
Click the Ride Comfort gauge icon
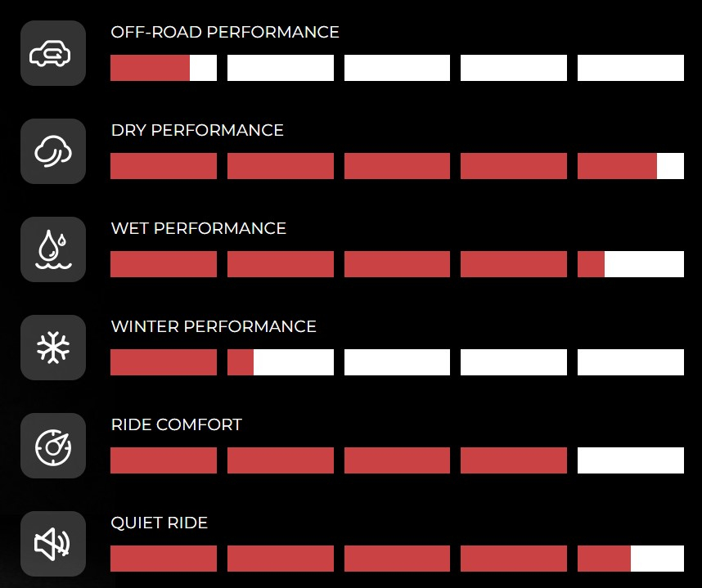click(x=52, y=446)
